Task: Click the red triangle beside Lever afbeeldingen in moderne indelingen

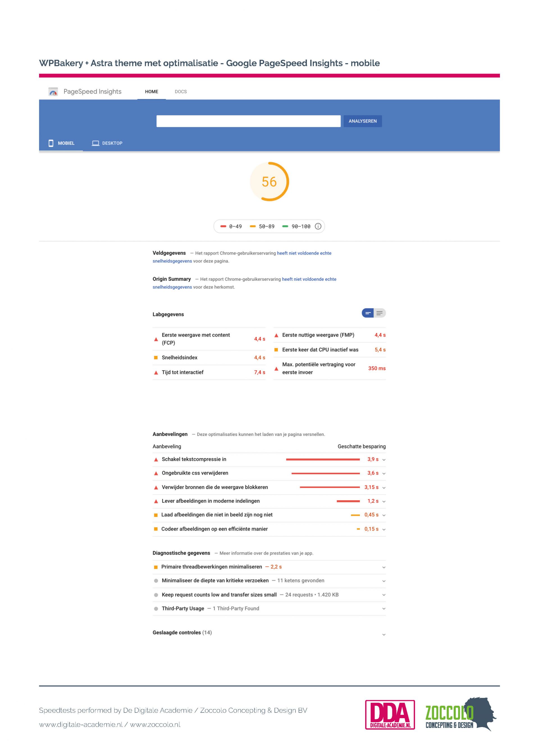Action: [156, 501]
